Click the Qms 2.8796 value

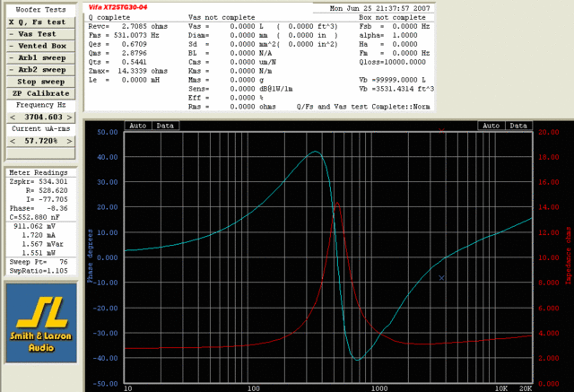coord(117,53)
